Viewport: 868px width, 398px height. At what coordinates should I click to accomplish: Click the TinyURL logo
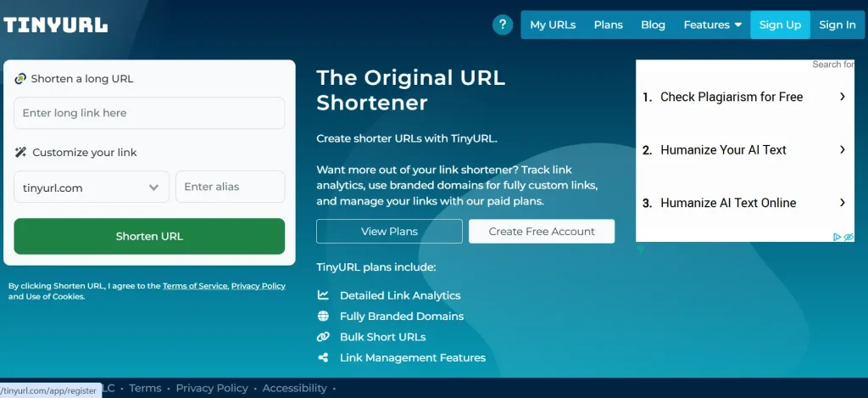coord(56,25)
